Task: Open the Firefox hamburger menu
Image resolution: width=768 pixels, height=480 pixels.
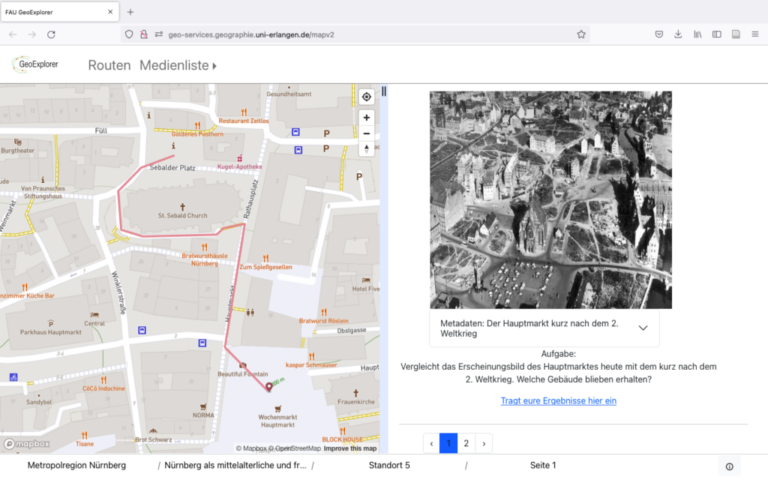Action: 753,34
